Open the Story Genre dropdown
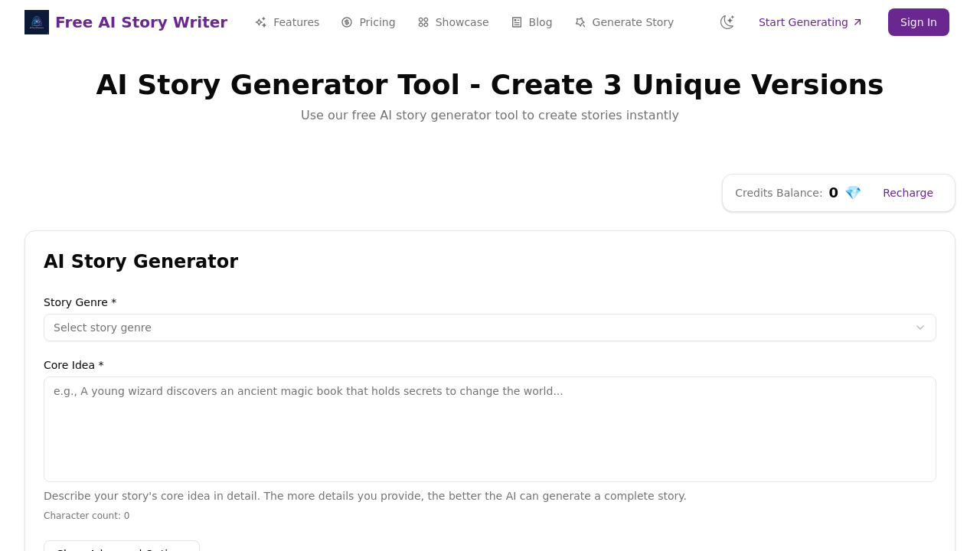 490,328
